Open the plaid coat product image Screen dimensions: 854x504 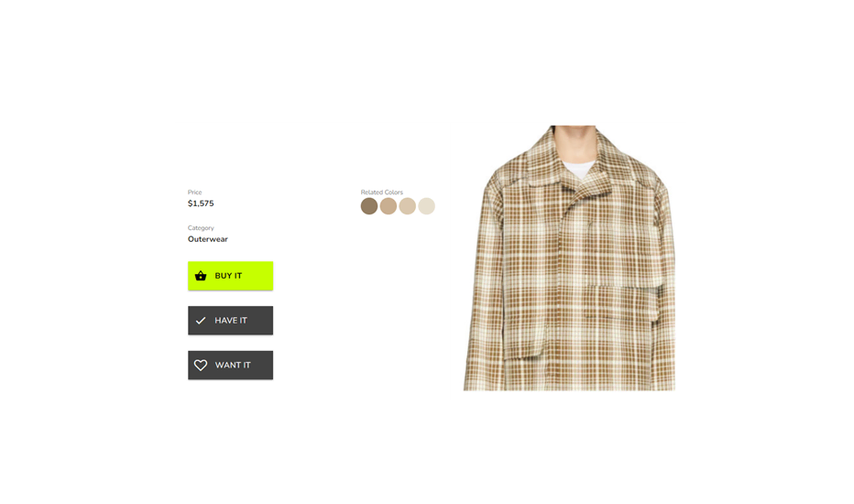[x=569, y=257]
